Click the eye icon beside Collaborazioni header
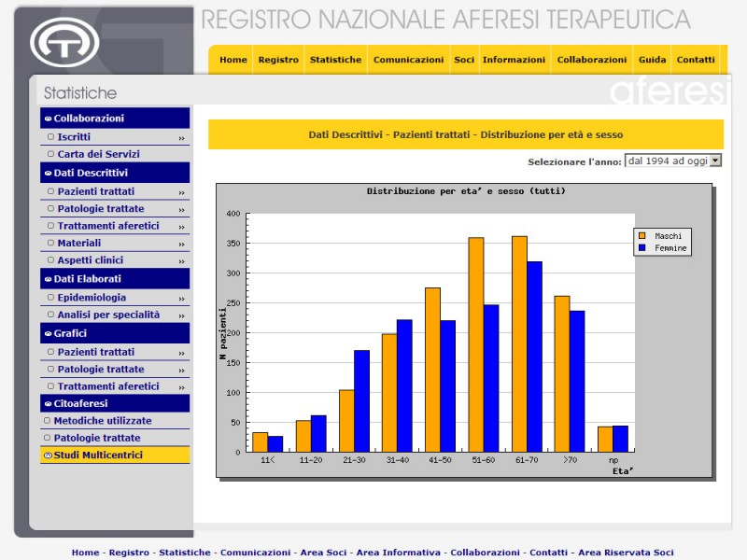Image resolution: width=747 pixels, height=560 pixels. (49, 119)
